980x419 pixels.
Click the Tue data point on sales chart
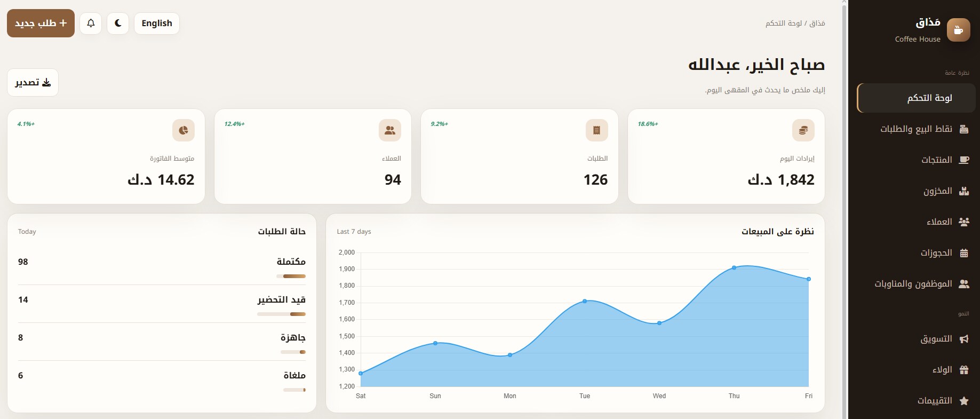pos(585,302)
